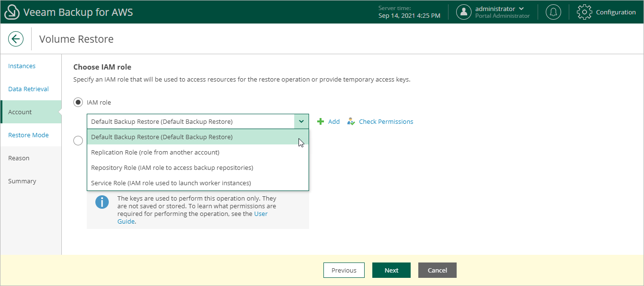Choose the Repository Role option

click(x=172, y=168)
